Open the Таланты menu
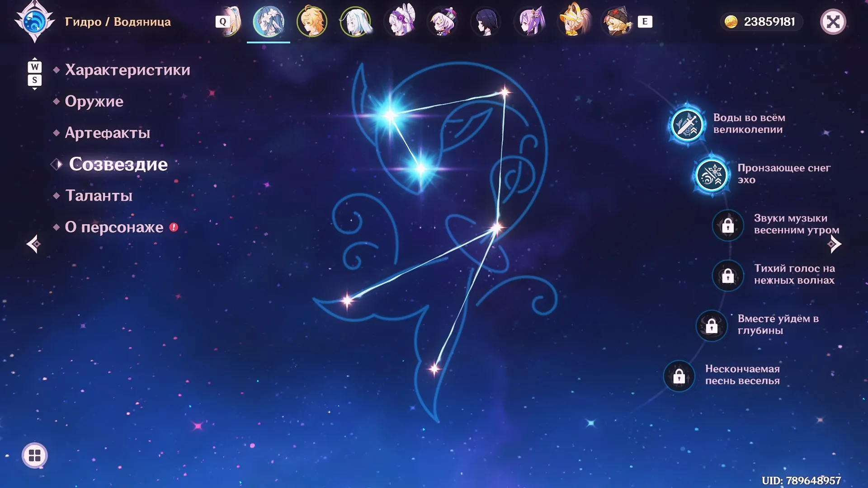 99,196
